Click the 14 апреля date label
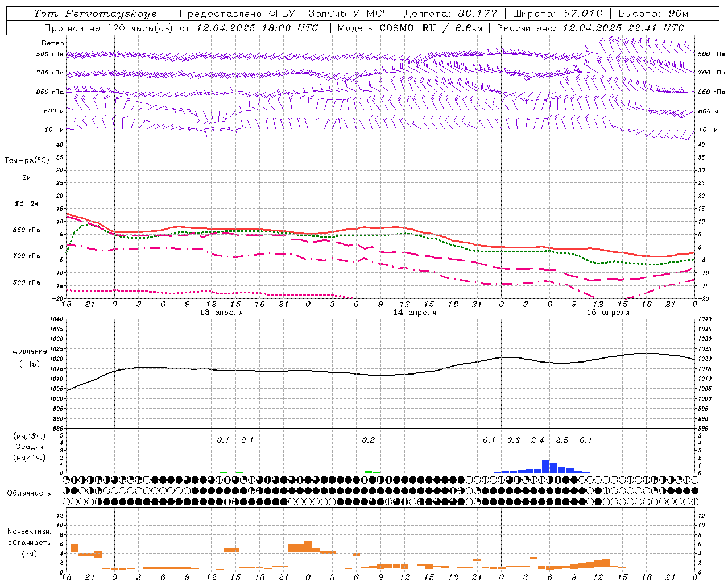The image size is (728, 582). (415, 313)
